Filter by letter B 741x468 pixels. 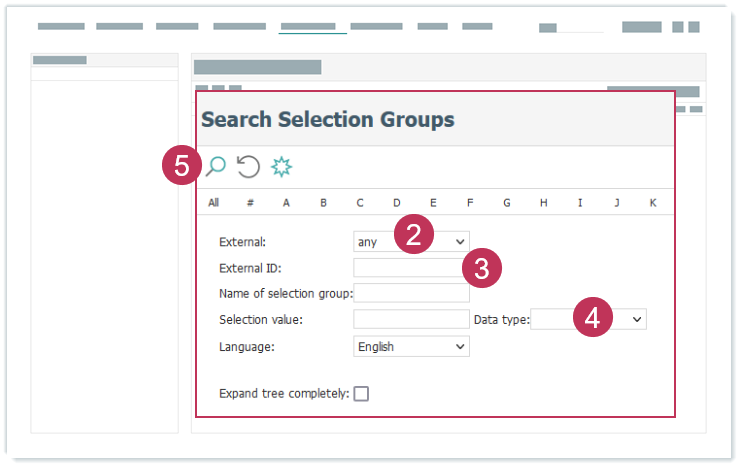tap(323, 203)
